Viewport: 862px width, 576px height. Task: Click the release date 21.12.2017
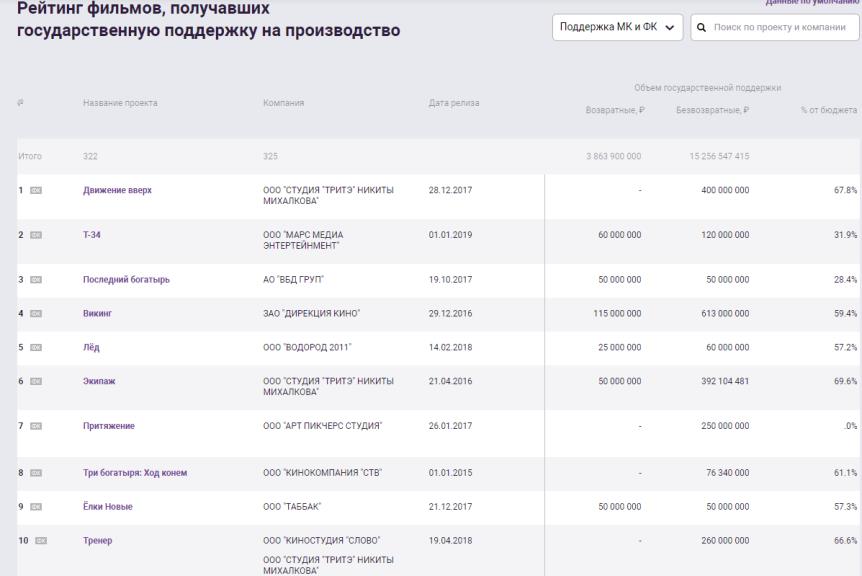(x=450, y=507)
